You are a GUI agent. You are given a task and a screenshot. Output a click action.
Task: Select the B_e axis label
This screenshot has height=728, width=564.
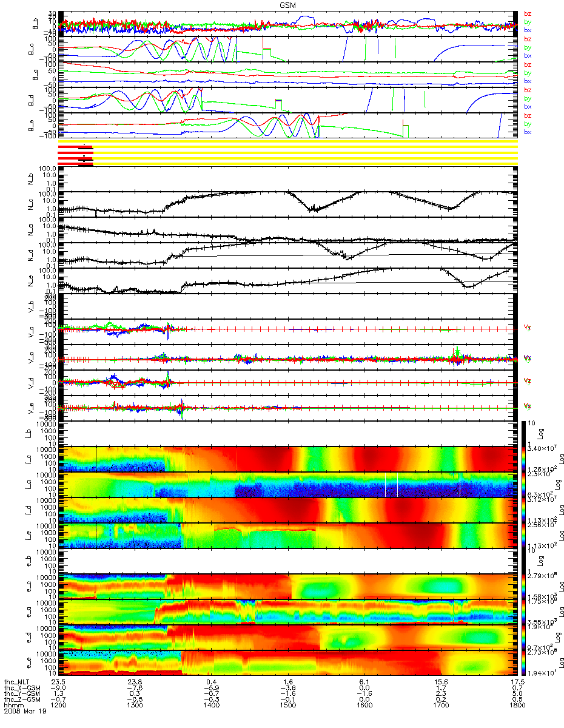coord(31,125)
